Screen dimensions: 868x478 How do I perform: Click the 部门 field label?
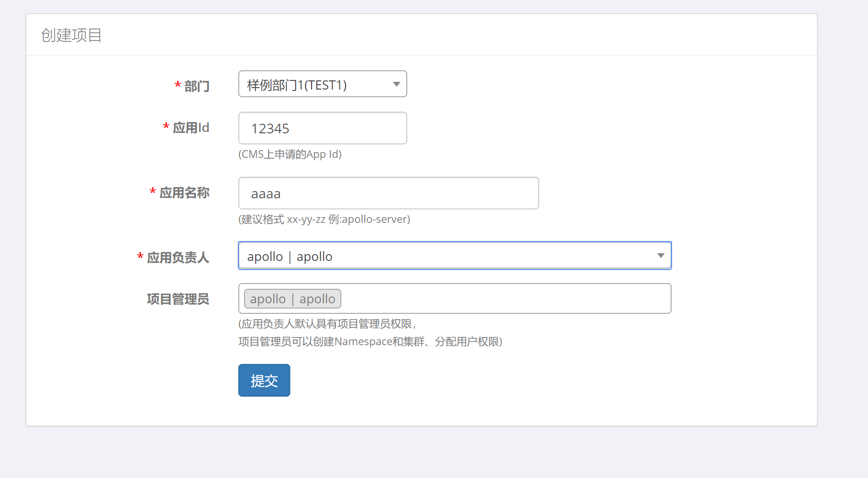pos(197,86)
